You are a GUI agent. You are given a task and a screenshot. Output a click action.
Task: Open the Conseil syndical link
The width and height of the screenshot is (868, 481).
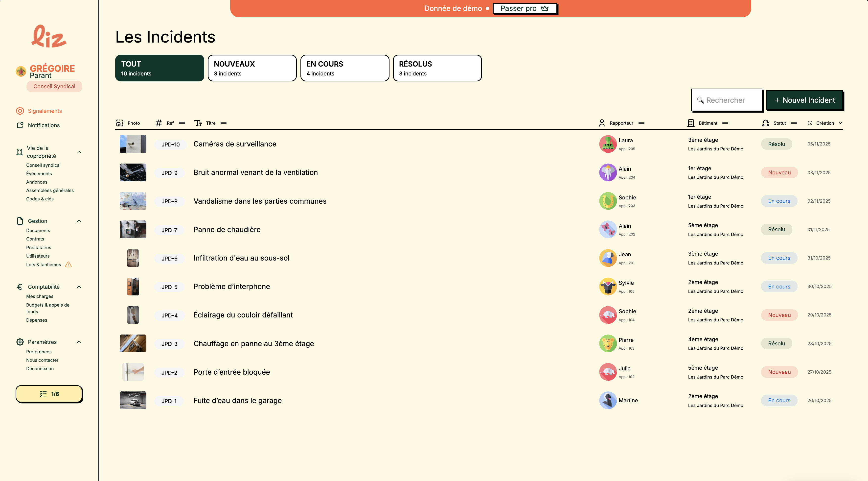tap(44, 165)
